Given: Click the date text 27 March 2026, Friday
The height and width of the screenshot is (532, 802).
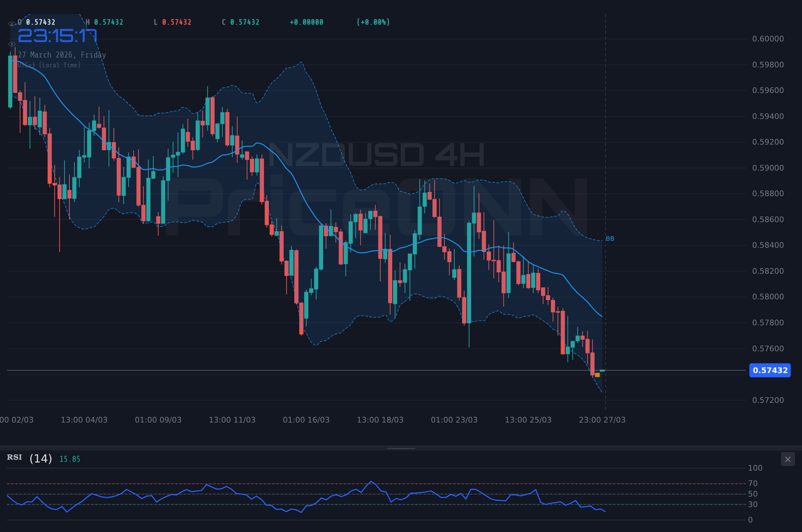Looking at the screenshot, I should [x=62, y=55].
